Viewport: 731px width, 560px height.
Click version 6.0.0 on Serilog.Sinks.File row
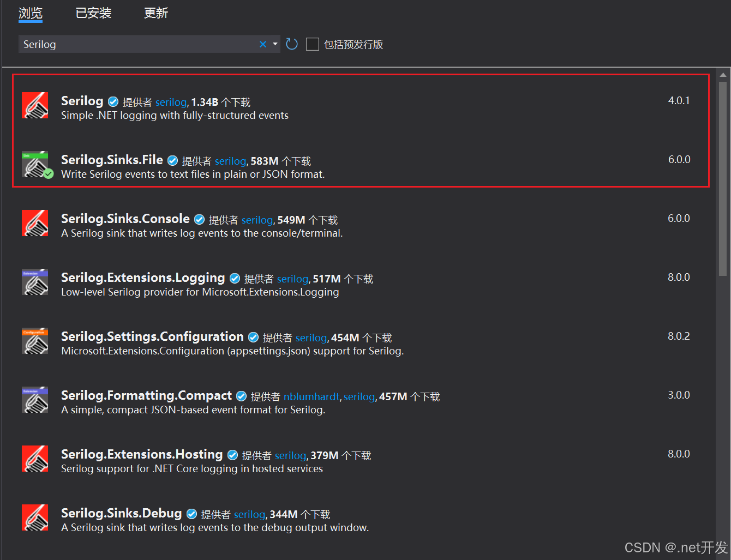[679, 159]
